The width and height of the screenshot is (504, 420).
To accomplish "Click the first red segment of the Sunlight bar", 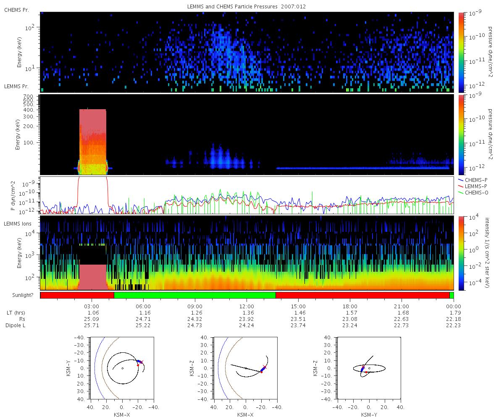I will pos(77,295).
